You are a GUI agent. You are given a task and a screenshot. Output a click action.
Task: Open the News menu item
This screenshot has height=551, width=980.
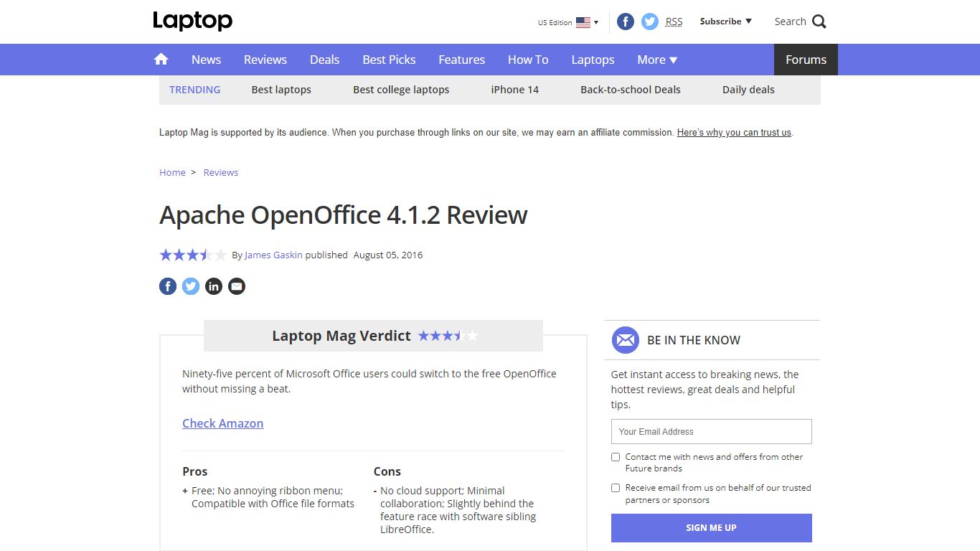[x=206, y=60]
